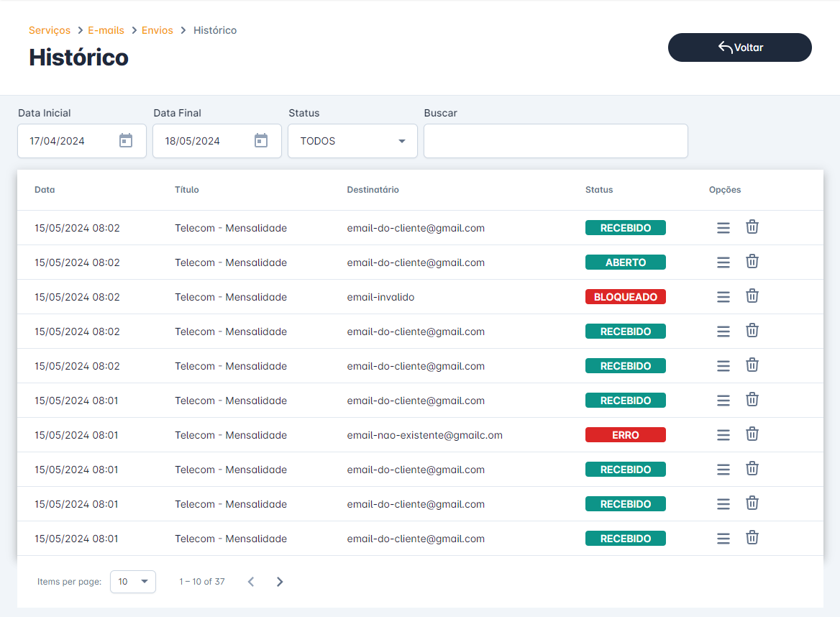Click trash icon in the ERRO row
Viewport: 840px width, 617px height.
[752, 434]
